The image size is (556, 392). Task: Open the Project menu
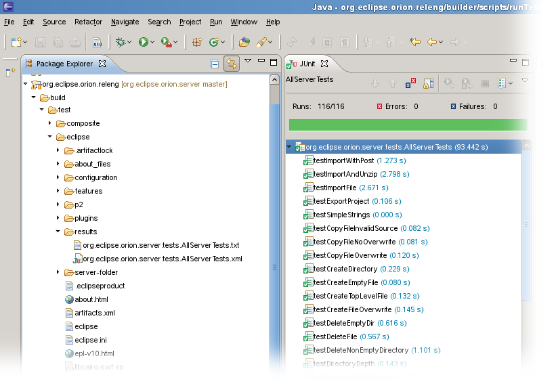(x=190, y=22)
